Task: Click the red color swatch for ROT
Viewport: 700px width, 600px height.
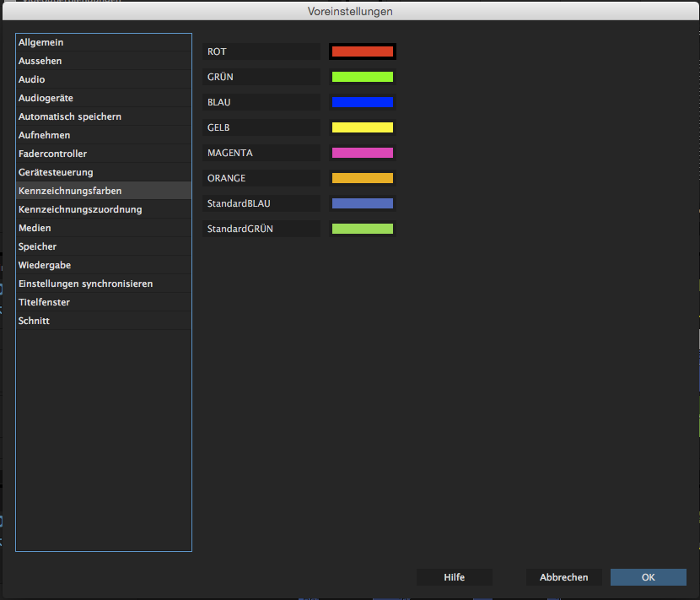Action: tap(363, 51)
